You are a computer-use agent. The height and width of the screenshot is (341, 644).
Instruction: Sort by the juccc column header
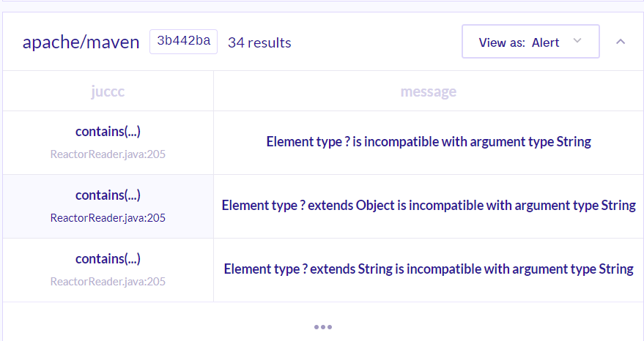pyautogui.click(x=108, y=91)
